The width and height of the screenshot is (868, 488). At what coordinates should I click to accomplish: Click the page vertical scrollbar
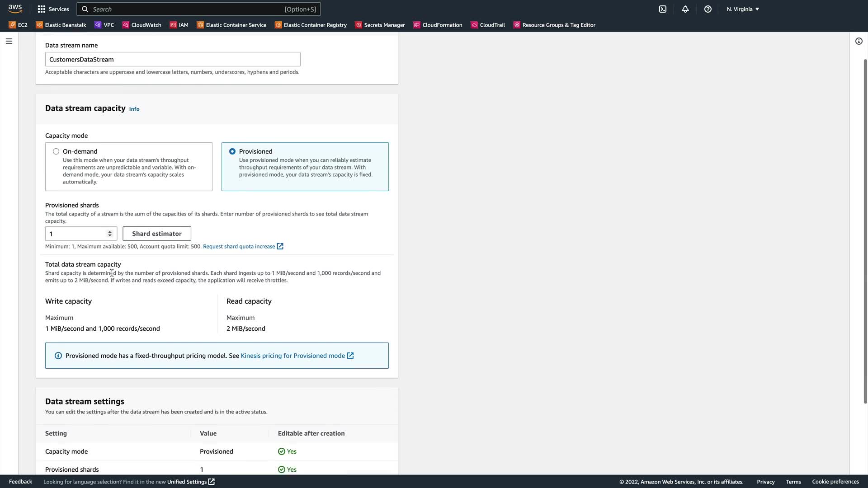[865, 230]
